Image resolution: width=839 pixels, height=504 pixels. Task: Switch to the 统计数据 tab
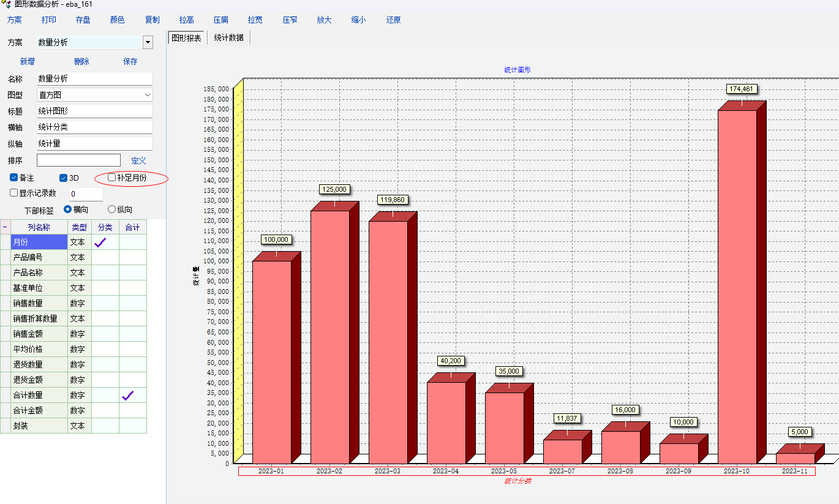tap(228, 38)
